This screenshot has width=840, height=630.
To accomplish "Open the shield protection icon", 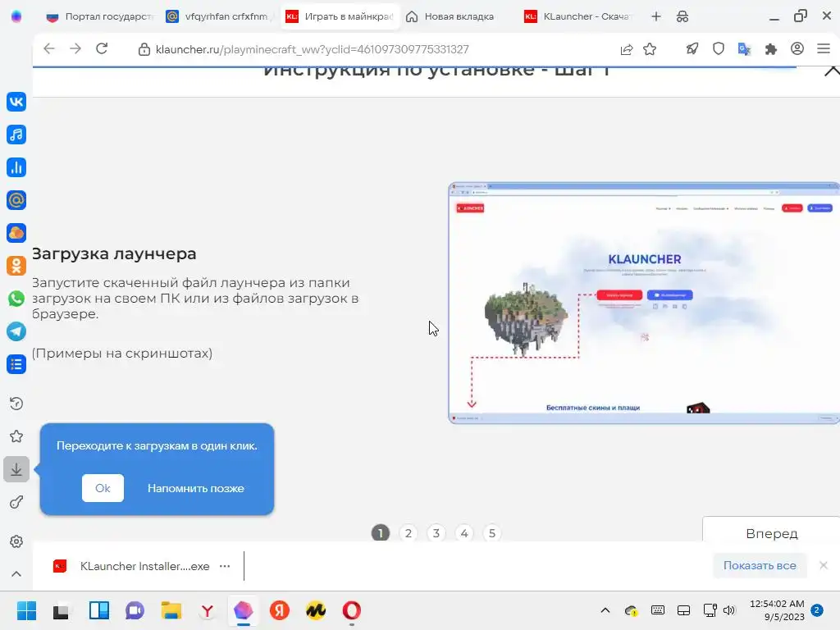I will click(719, 49).
